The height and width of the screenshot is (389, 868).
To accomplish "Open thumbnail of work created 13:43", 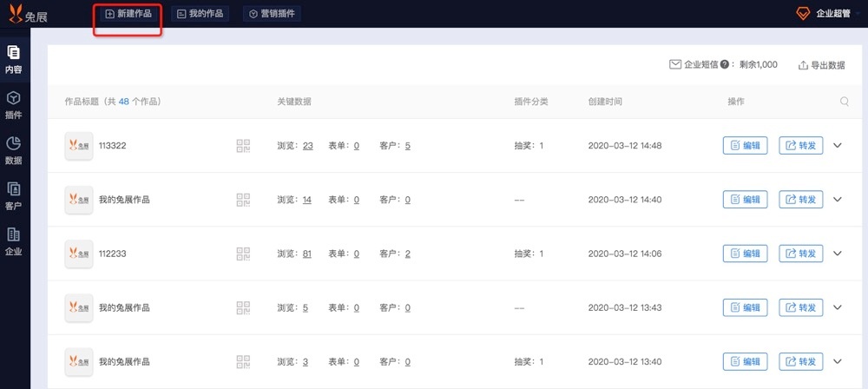I will 79,307.
